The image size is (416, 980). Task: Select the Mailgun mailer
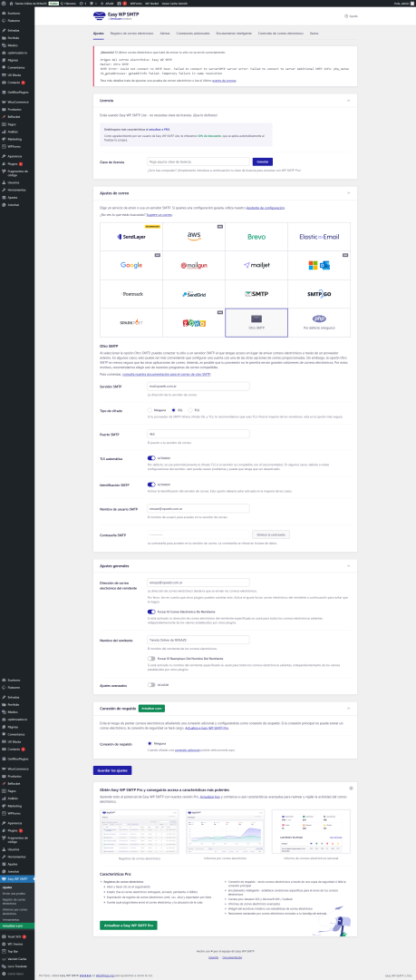point(194,266)
